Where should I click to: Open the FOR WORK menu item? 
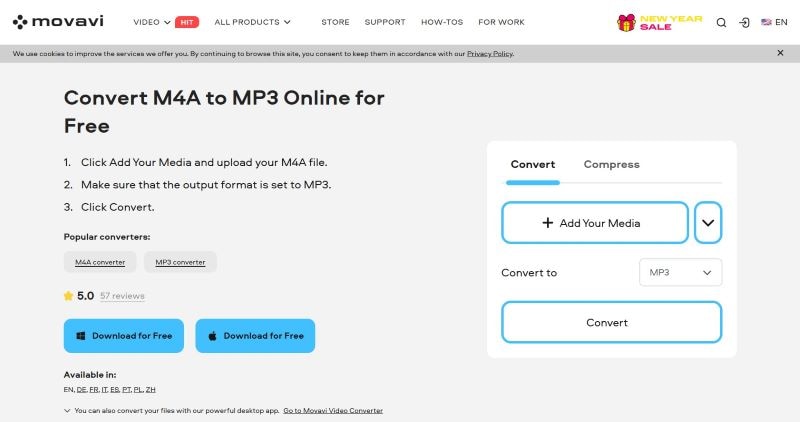[x=501, y=22]
